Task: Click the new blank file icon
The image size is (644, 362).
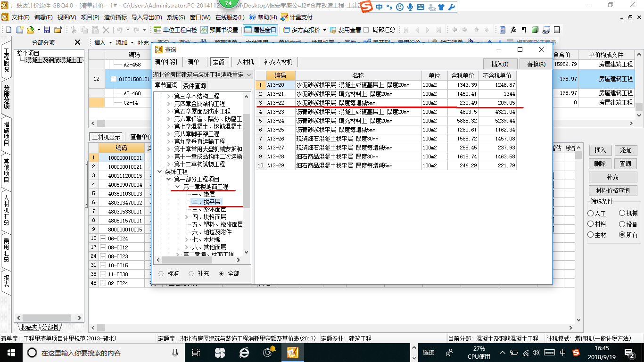Action: [8, 30]
